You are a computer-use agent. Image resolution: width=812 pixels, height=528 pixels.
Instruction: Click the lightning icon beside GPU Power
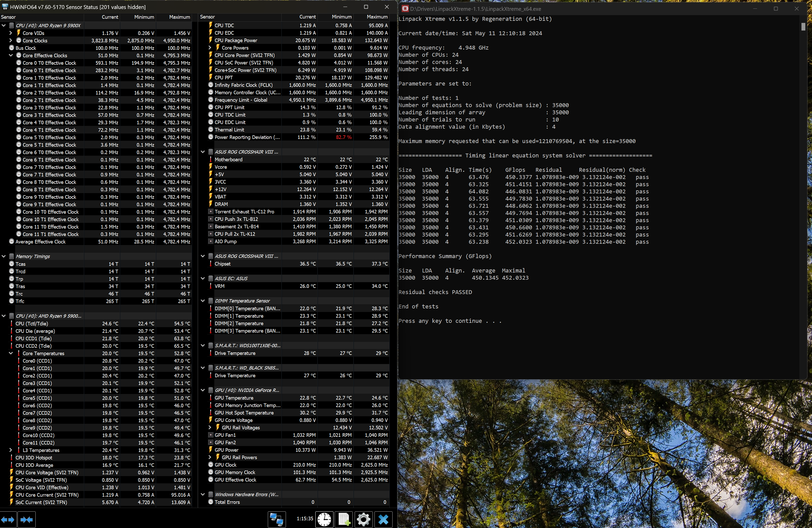click(x=210, y=450)
